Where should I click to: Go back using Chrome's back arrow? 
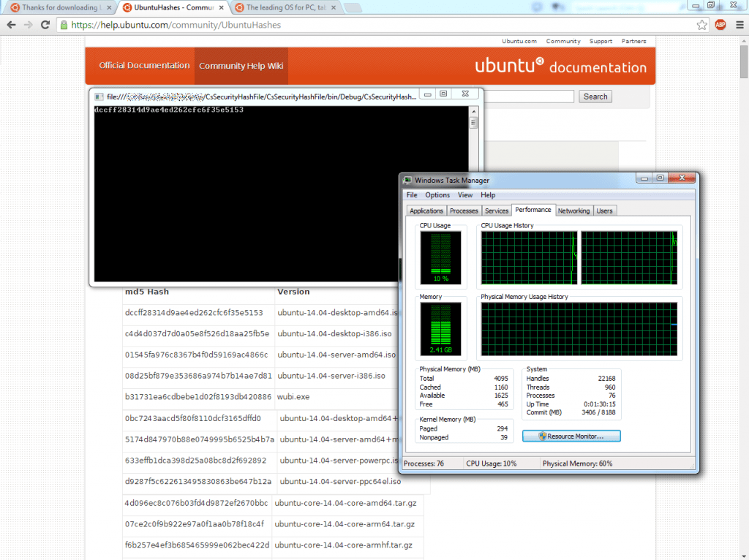(x=12, y=25)
